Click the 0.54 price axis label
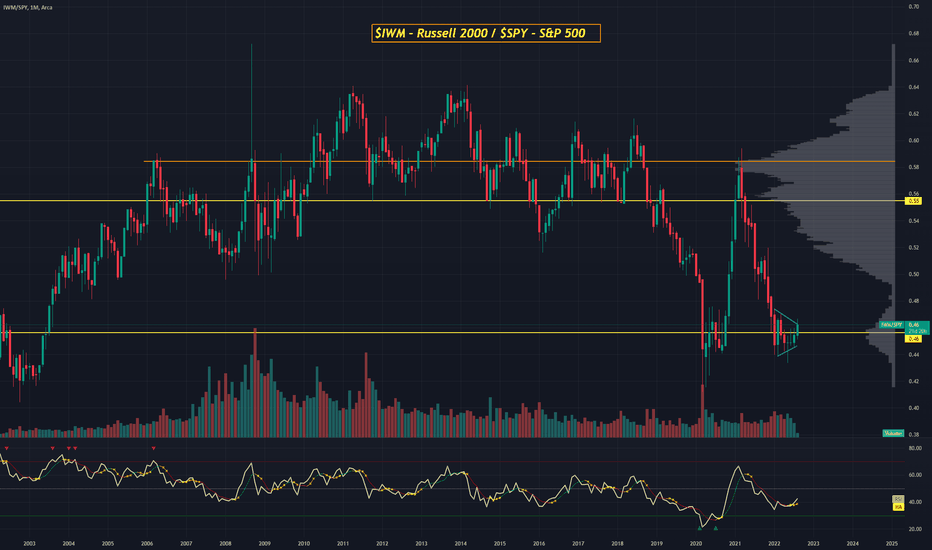Image resolution: width=932 pixels, height=550 pixels. [x=914, y=221]
